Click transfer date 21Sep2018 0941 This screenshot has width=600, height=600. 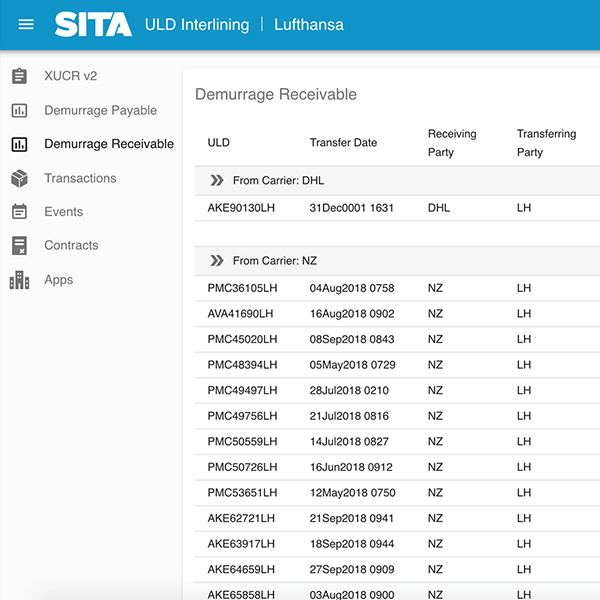pos(352,518)
